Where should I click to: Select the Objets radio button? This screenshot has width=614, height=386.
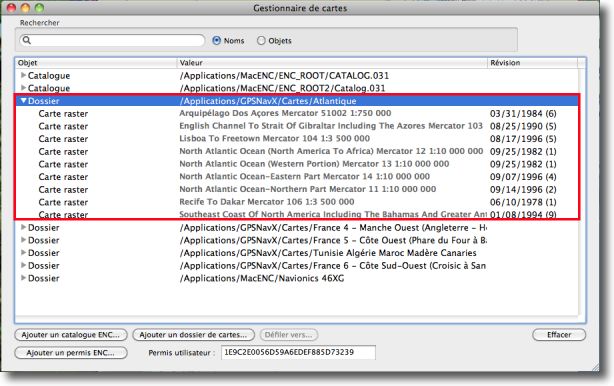click(261, 40)
